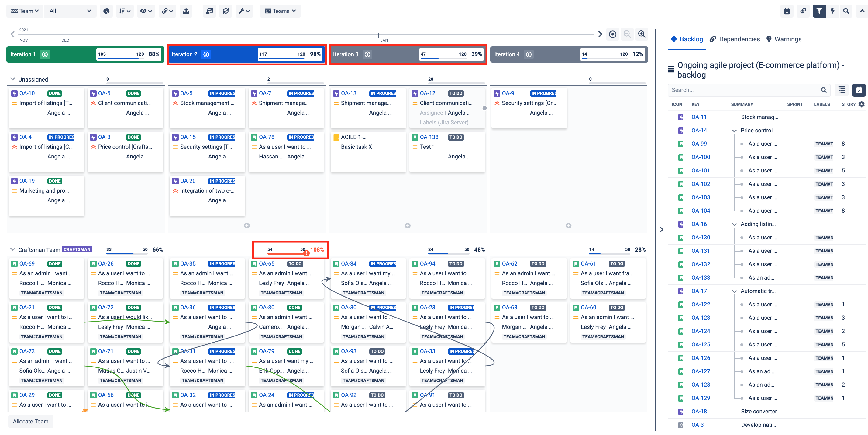Collapse the OA-14 Price control tree expander
868x435 pixels.
pyautogui.click(x=735, y=130)
